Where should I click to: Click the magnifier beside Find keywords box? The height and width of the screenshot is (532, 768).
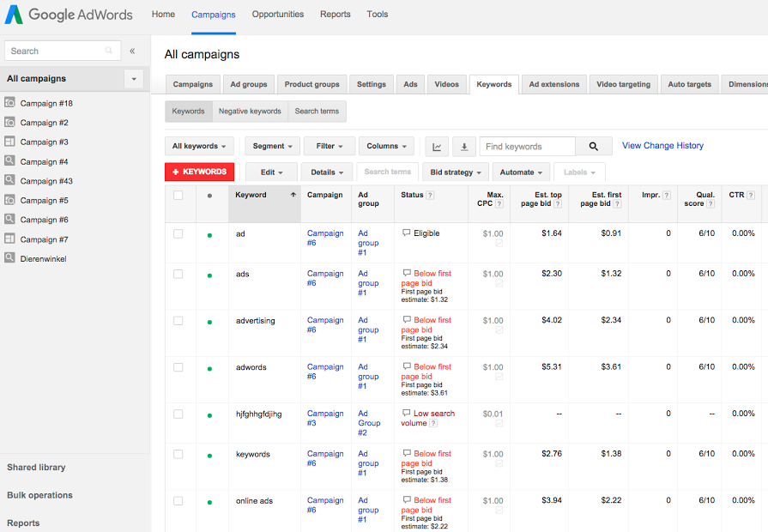point(595,146)
